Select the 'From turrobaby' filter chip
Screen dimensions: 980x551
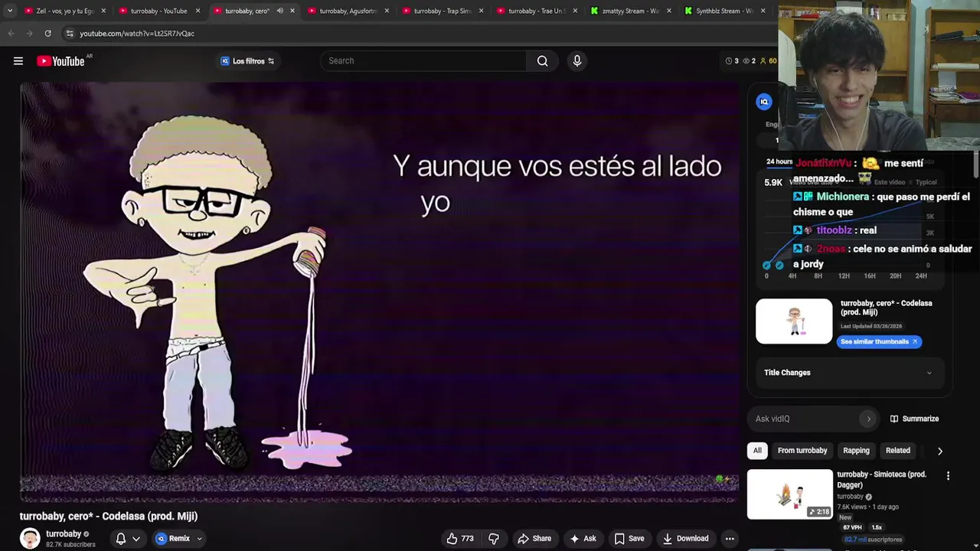click(x=802, y=451)
